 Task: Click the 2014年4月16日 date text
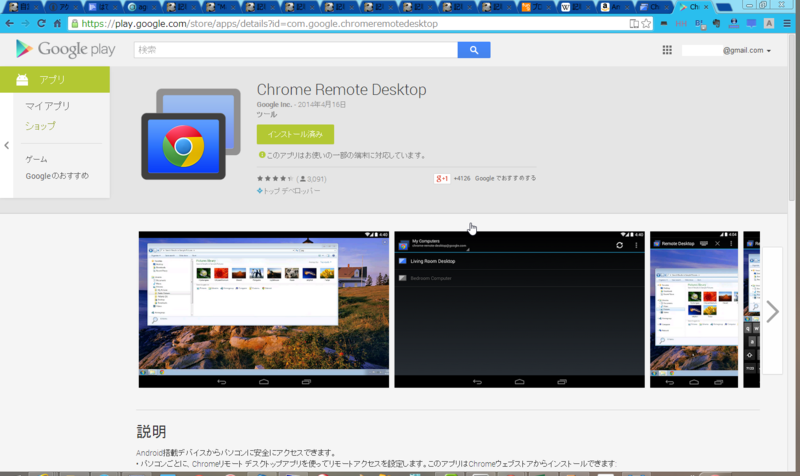[x=322, y=105]
